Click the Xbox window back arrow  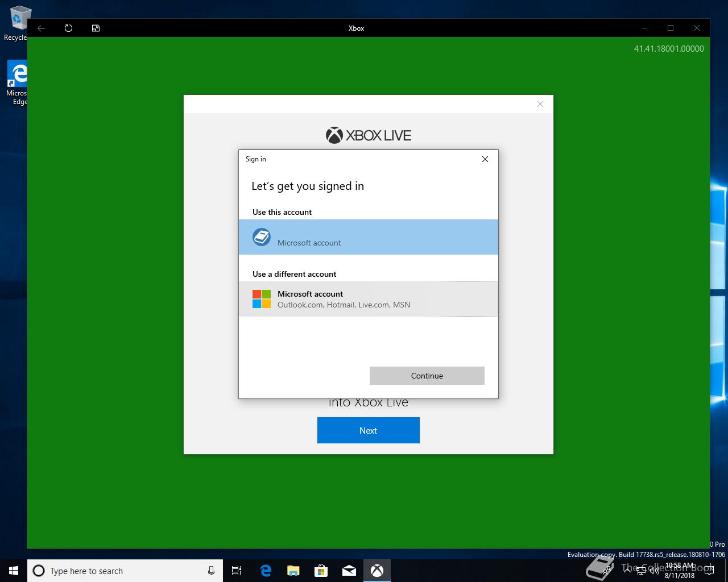[x=42, y=28]
